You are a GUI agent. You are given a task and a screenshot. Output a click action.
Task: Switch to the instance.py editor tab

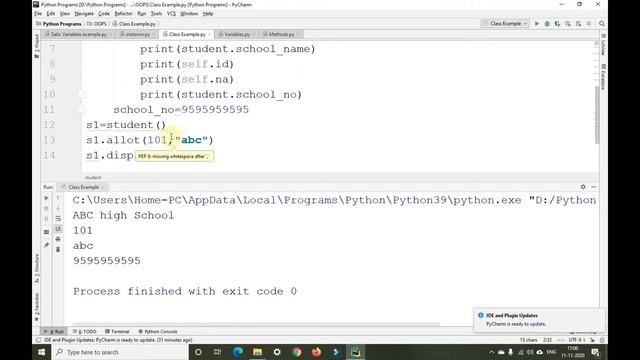137,34
